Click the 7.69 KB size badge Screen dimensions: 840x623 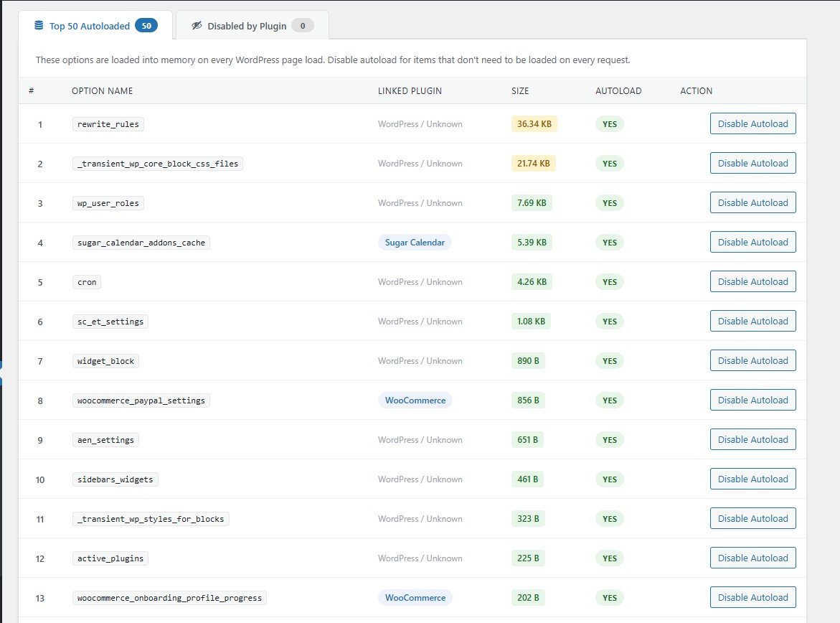(532, 203)
